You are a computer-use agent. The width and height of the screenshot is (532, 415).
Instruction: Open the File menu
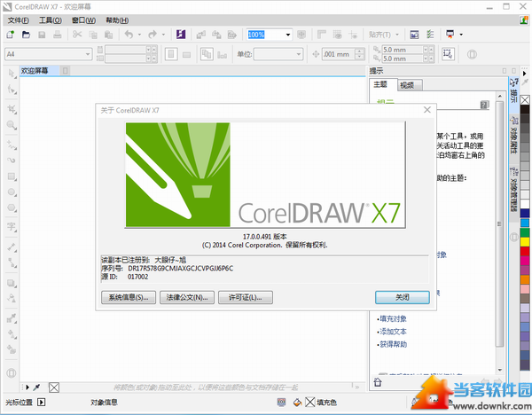click(x=19, y=20)
